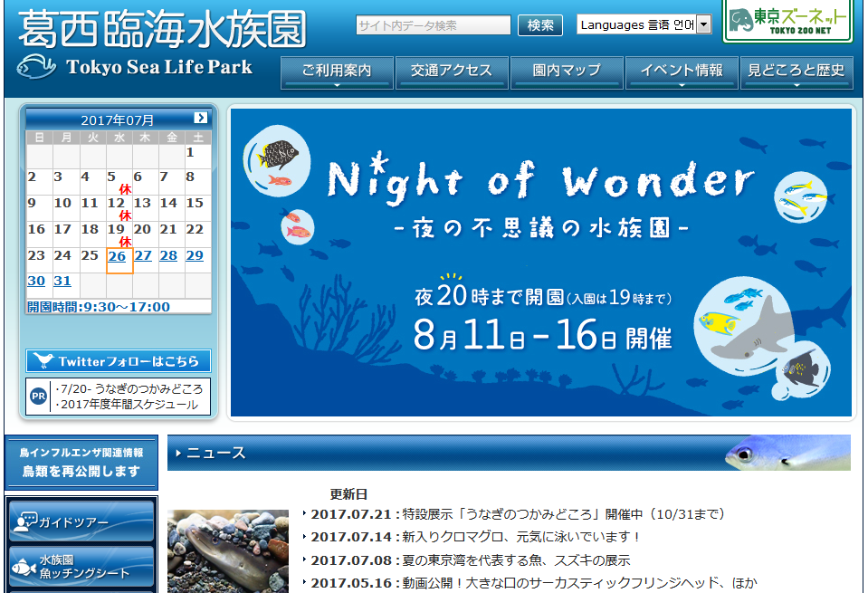Click July 19 closed day in calendar

119,234
